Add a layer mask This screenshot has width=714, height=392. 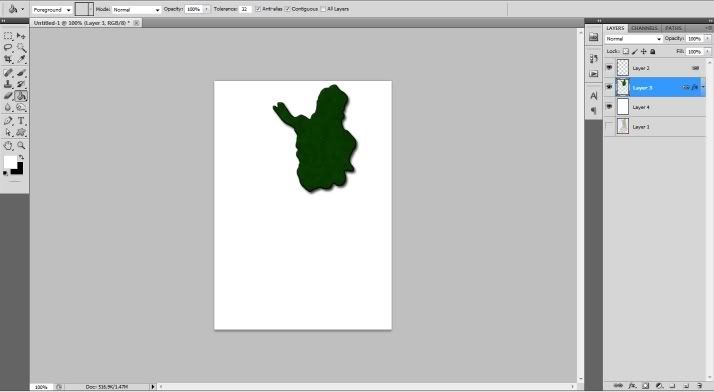pos(645,386)
